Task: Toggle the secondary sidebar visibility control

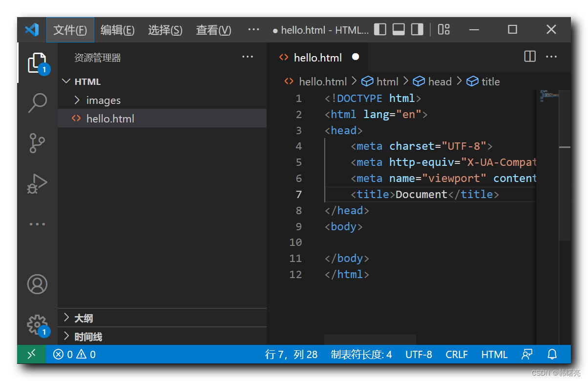Action: click(416, 29)
